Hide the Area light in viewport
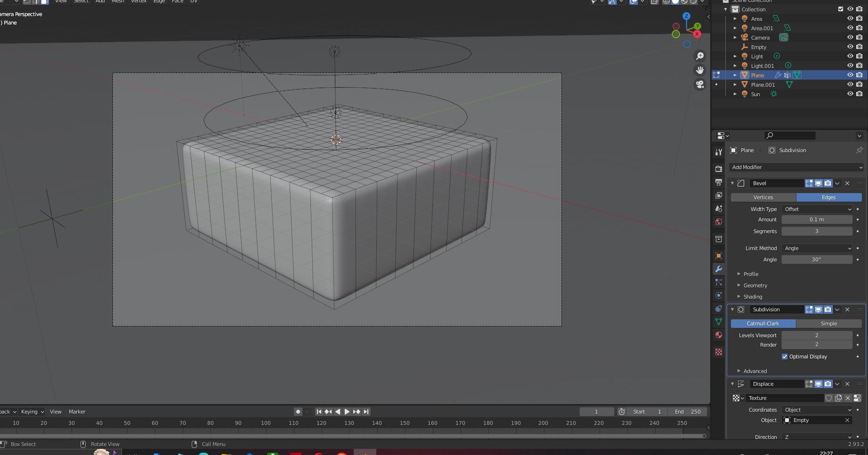868x455 pixels. click(x=850, y=18)
